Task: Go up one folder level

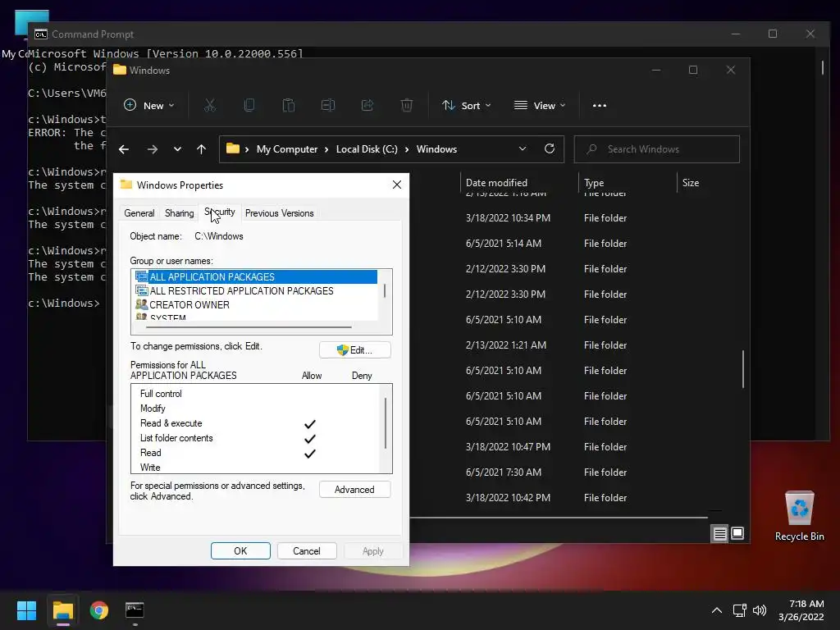Action: click(202, 149)
